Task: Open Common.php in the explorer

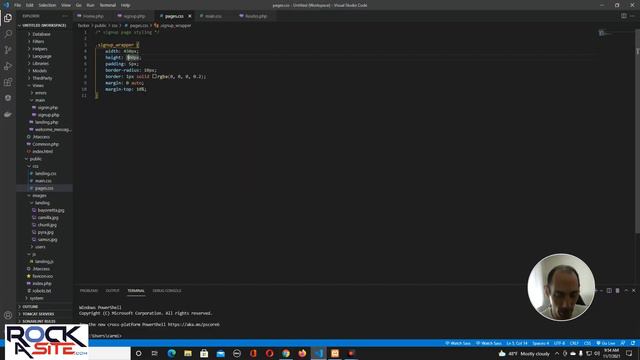Action: [x=45, y=144]
